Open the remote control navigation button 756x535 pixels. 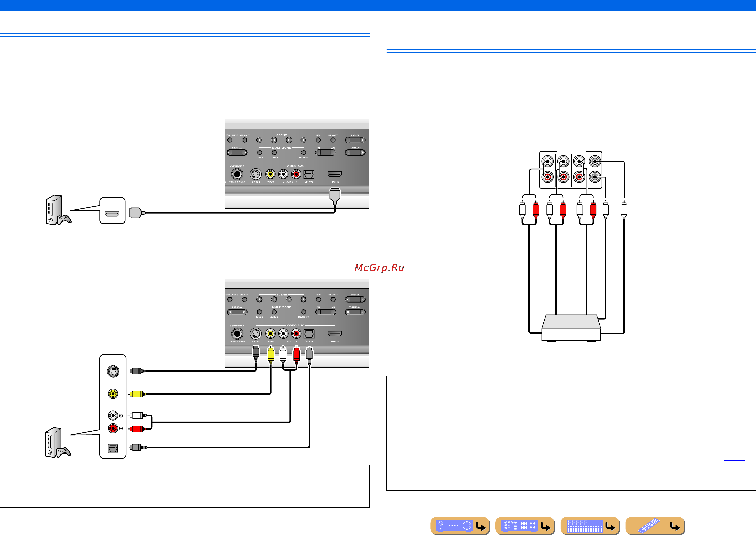pyautogui.click(x=655, y=526)
